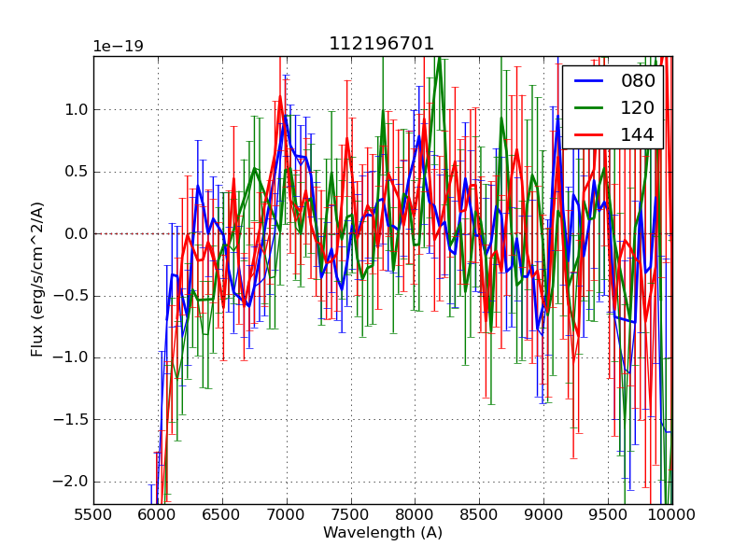Click the 8500 x-axis tick label
747x560 pixels.
(479, 514)
